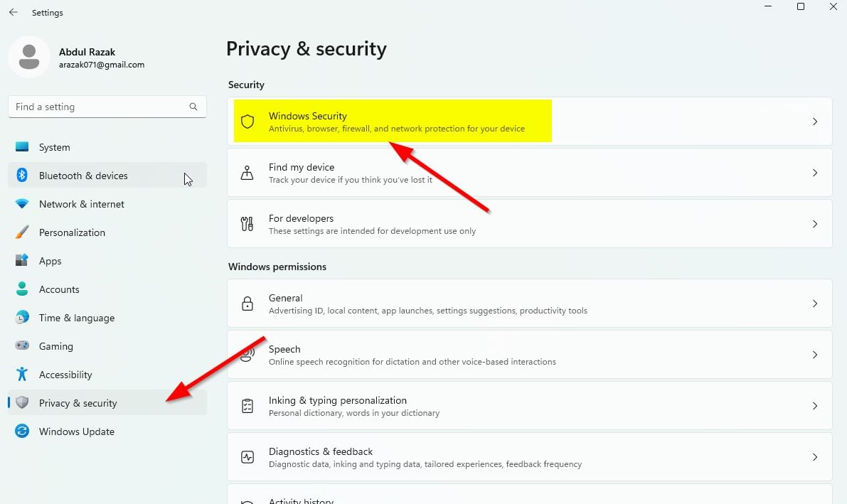Go to Network & internet section
The height and width of the screenshot is (504, 847).
coord(81,204)
